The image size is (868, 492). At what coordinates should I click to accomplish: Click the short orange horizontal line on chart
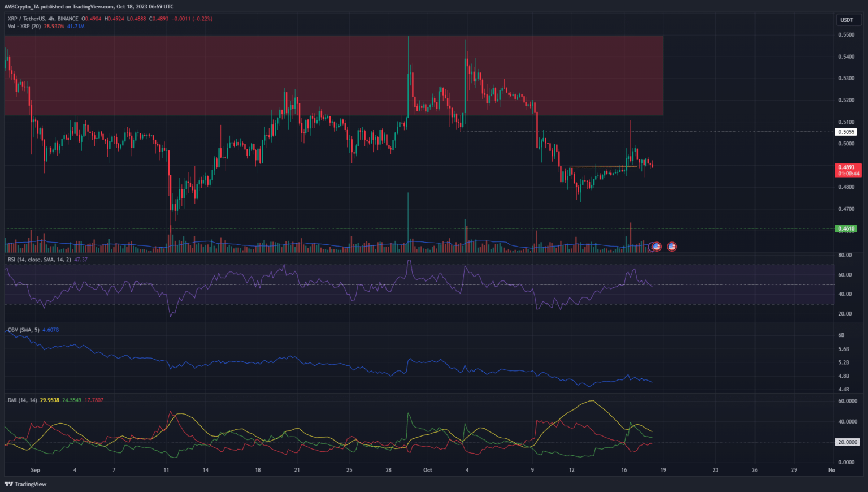pyautogui.click(x=603, y=167)
